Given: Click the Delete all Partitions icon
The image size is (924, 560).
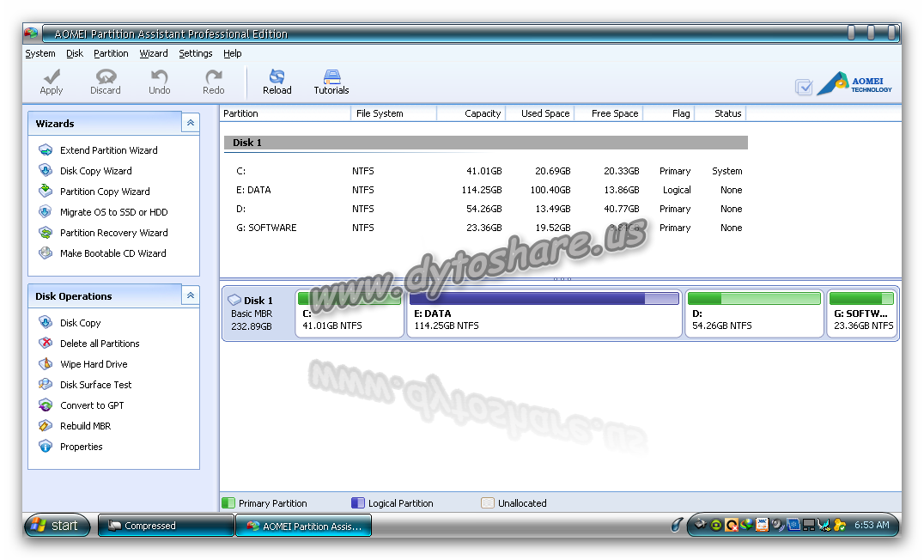Looking at the screenshot, I should coord(46,343).
